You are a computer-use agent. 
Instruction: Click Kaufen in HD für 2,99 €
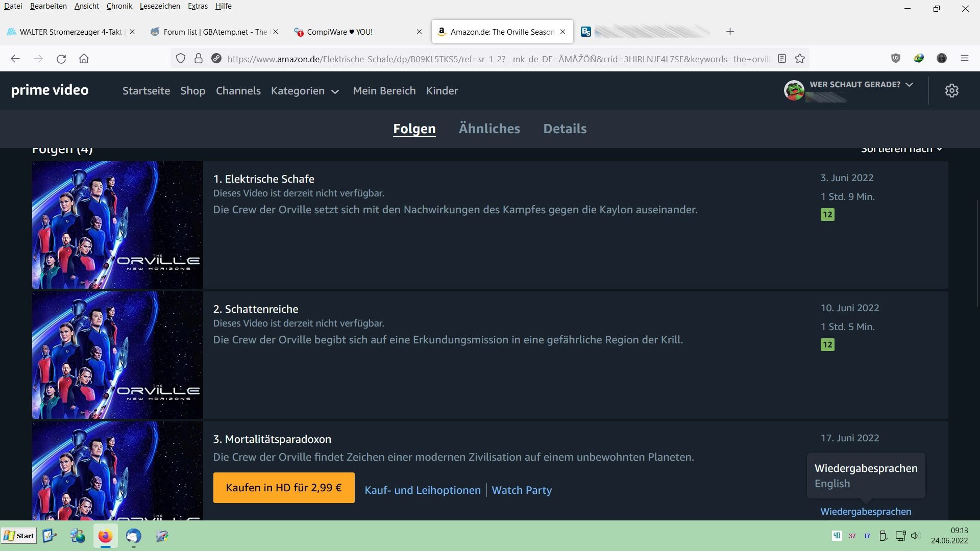pos(284,488)
